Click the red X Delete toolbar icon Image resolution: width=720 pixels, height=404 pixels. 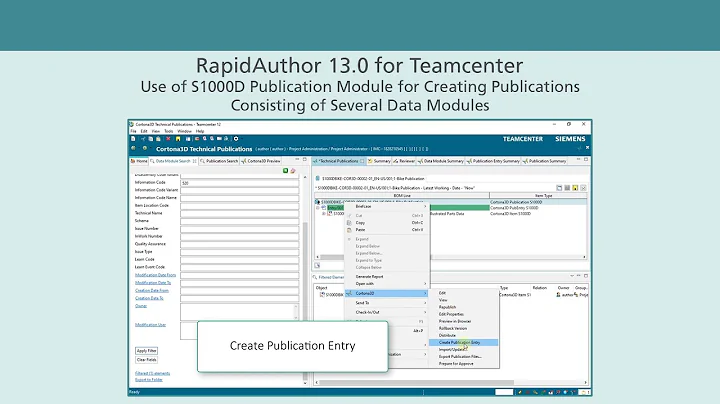click(168, 139)
